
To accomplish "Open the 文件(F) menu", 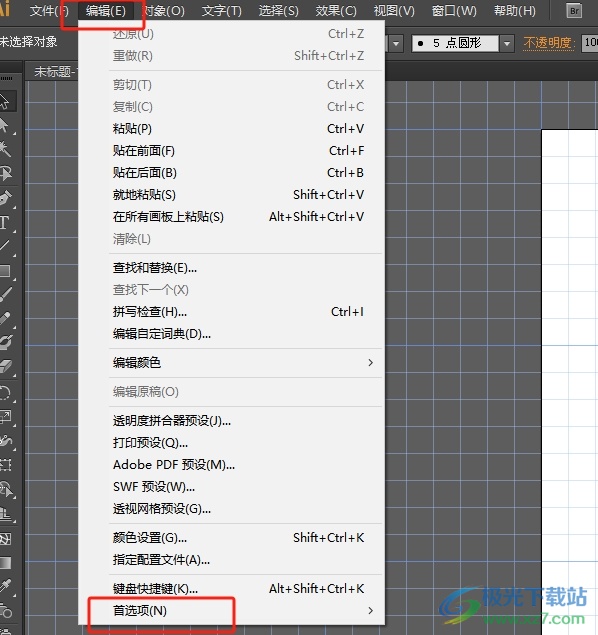I will click(x=49, y=11).
